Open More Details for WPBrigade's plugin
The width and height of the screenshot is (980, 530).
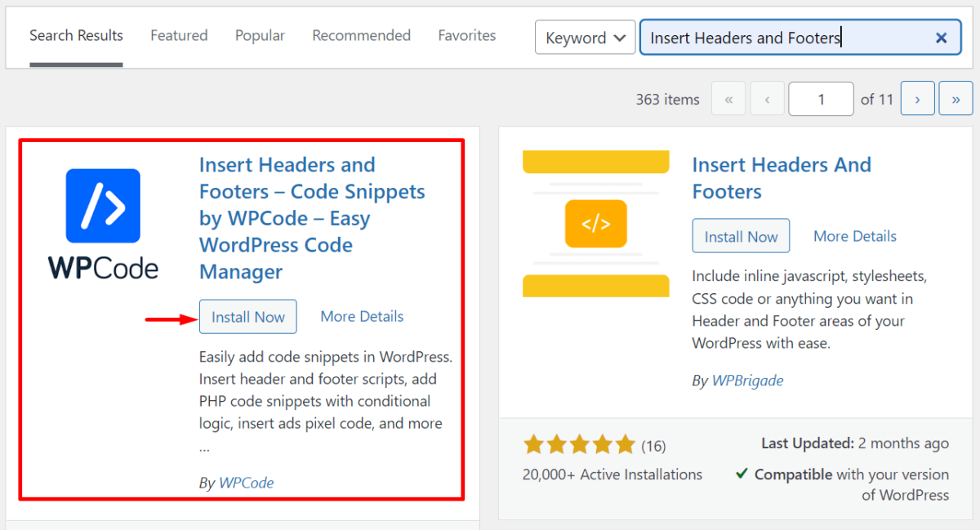click(854, 235)
